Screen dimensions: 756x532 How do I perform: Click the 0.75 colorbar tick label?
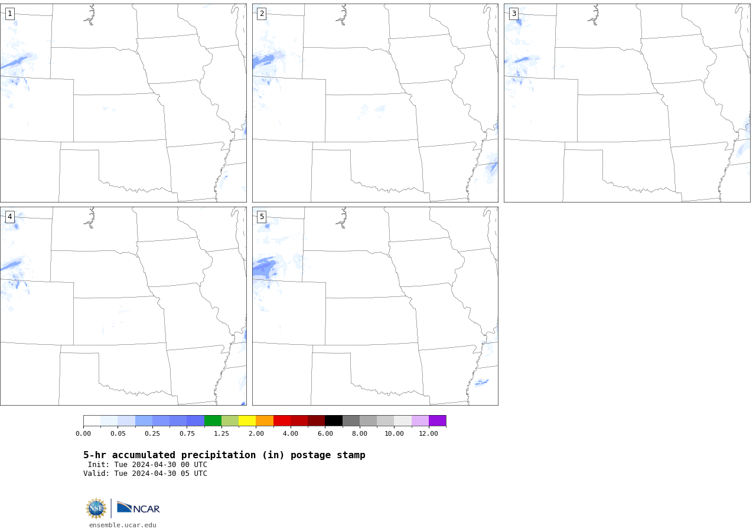click(187, 434)
